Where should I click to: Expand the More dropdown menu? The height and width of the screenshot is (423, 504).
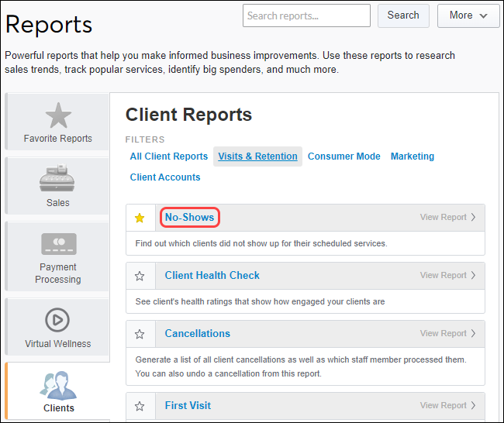468,15
